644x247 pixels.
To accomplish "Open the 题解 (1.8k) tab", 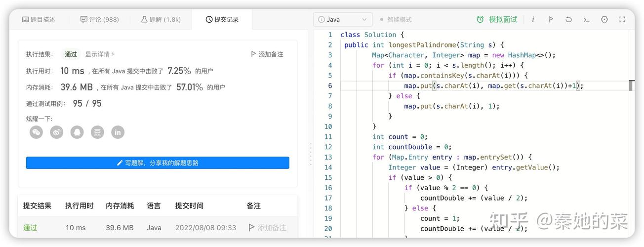I will coord(161,20).
